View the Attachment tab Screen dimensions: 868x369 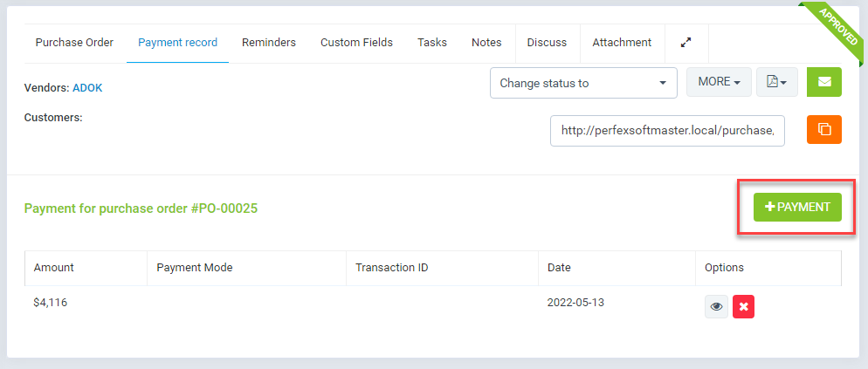[622, 42]
